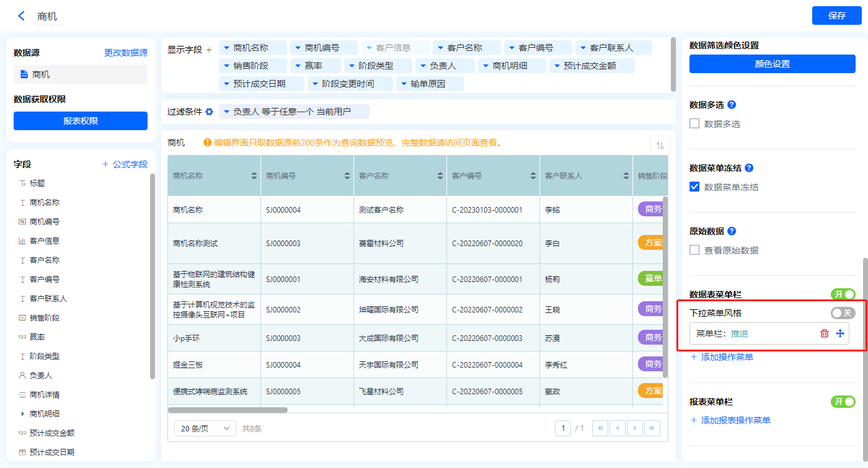Click the help icon next to 原始数据
The height and width of the screenshot is (468, 868).
click(x=732, y=231)
